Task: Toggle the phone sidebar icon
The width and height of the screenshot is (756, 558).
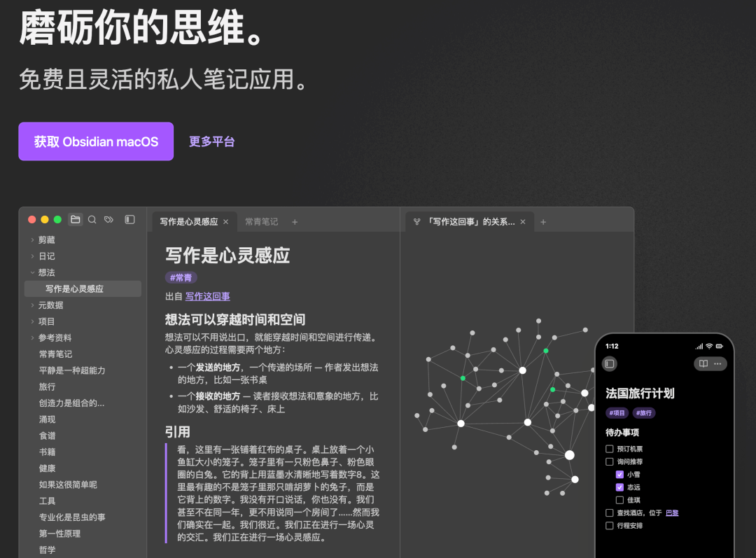Action: [x=610, y=363]
